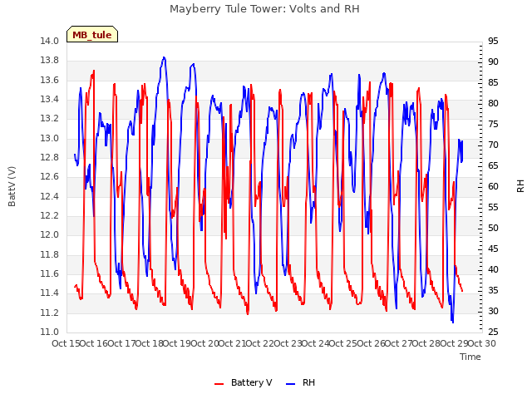The image size is (532, 399).
Task: Click the 75 right axis tick
Action: coord(493,124)
